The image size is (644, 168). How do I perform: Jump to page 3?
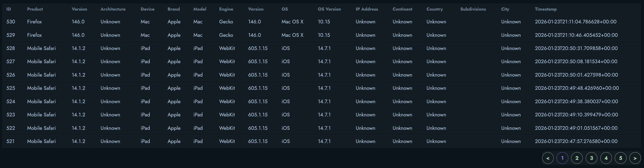coord(591,158)
